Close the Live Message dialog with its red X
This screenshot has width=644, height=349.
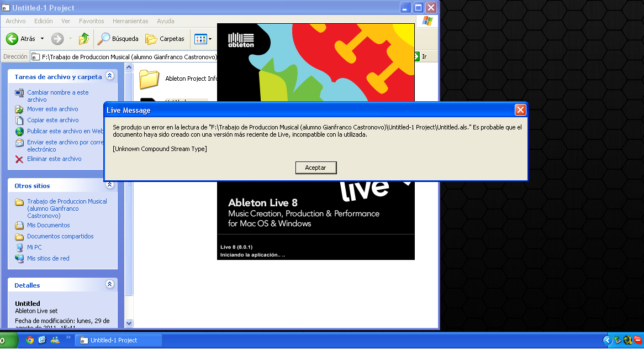[520, 110]
